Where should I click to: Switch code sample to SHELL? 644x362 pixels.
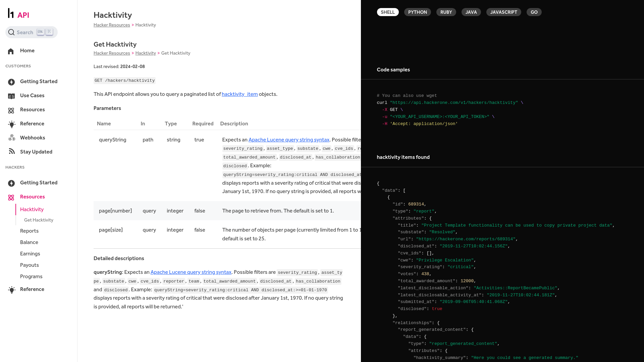tap(388, 12)
